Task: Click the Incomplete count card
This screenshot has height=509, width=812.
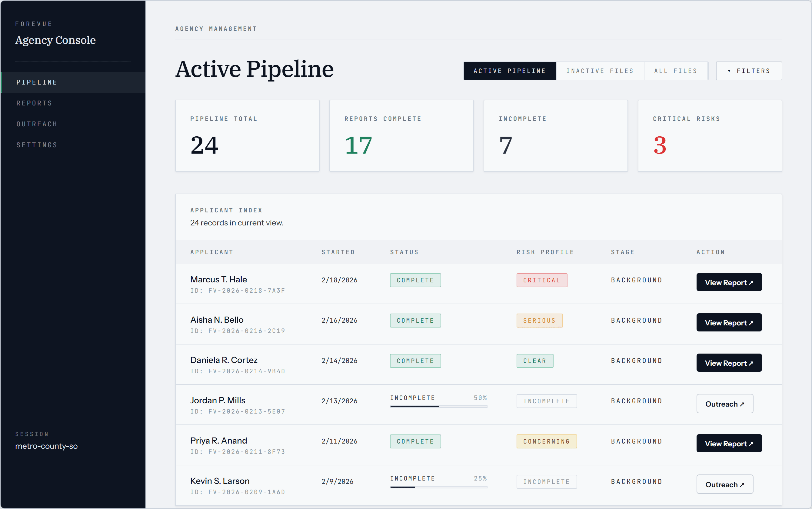Action: (x=555, y=136)
